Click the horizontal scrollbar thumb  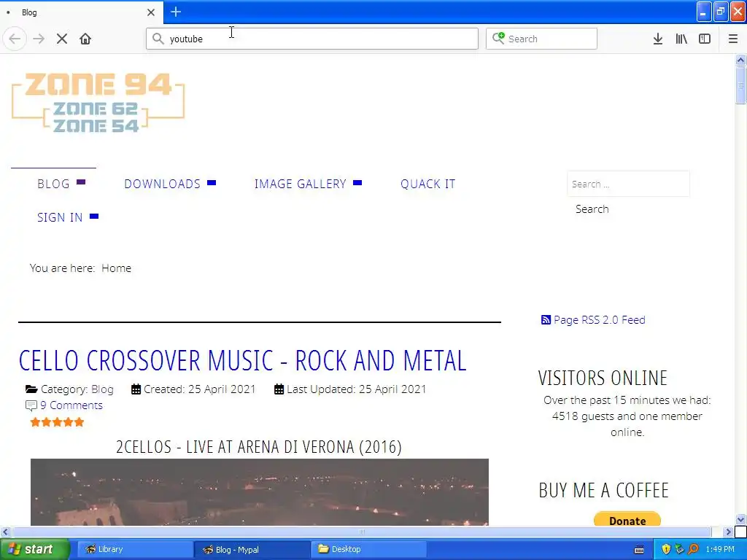(x=362, y=532)
